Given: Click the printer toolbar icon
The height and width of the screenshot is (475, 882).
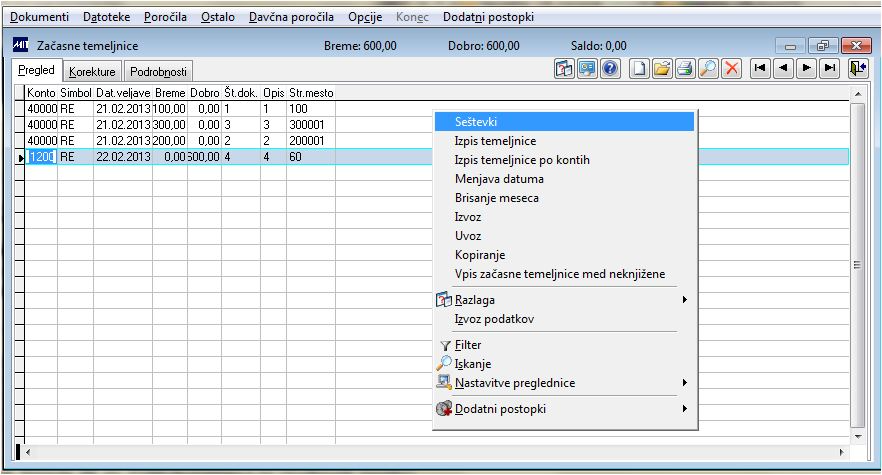Looking at the screenshot, I should [x=685, y=69].
